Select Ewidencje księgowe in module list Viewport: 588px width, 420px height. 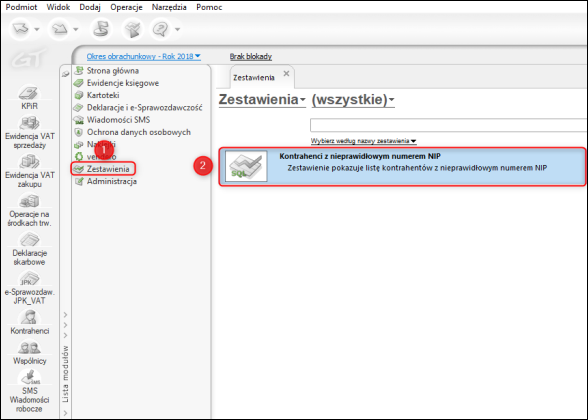pos(123,83)
